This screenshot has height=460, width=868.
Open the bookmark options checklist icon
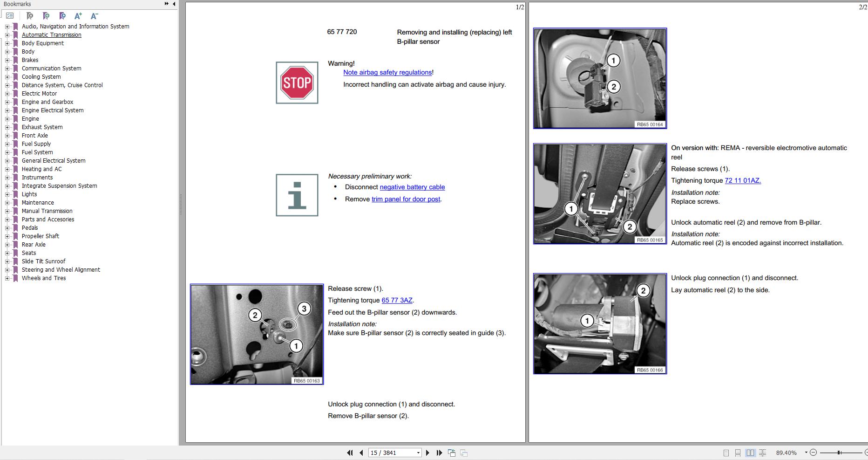click(10, 16)
